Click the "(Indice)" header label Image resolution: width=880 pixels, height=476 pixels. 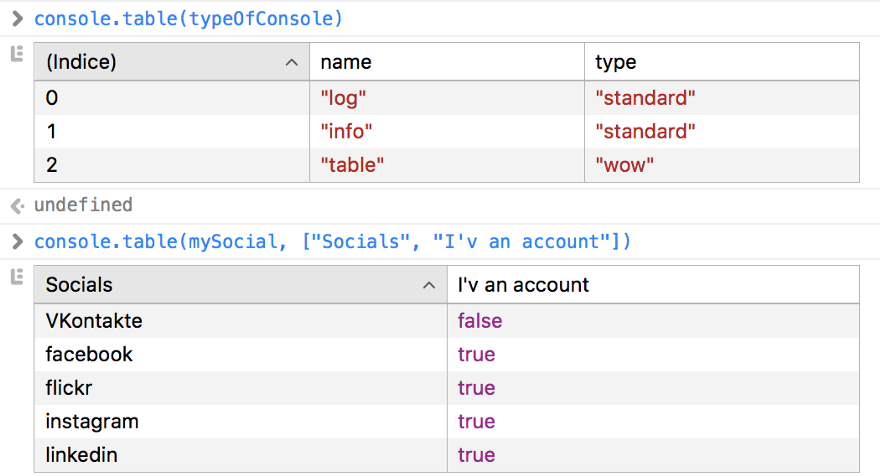(x=82, y=62)
